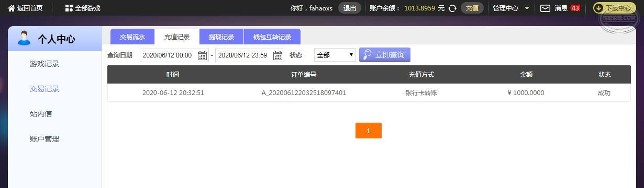The height and width of the screenshot is (188, 644).
Task: Open the 钱包互转记录 tab
Action: 272,37
